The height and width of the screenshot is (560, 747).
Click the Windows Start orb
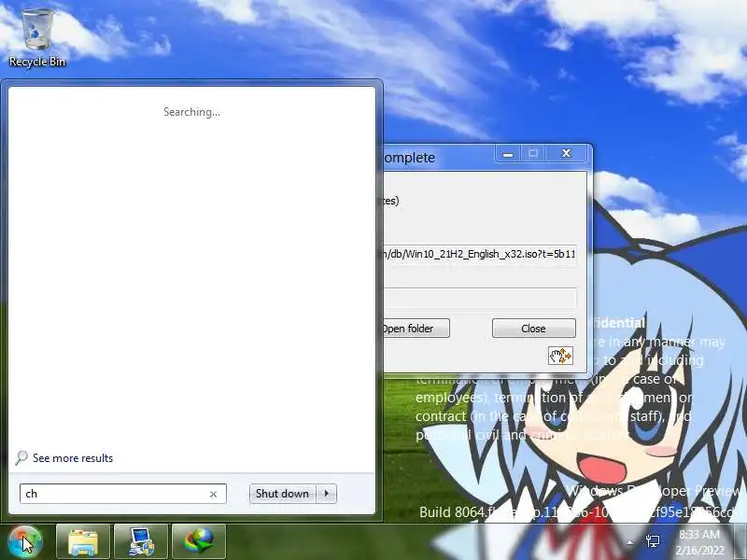(25, 541)
